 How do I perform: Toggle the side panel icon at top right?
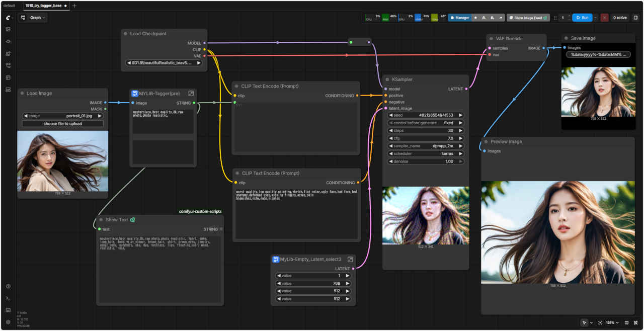(635, 18)
